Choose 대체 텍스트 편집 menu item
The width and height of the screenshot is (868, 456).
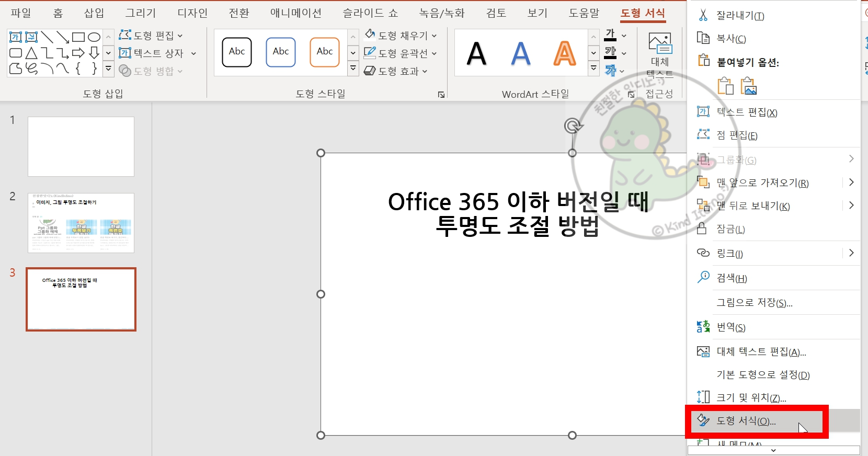coord(773,351)
